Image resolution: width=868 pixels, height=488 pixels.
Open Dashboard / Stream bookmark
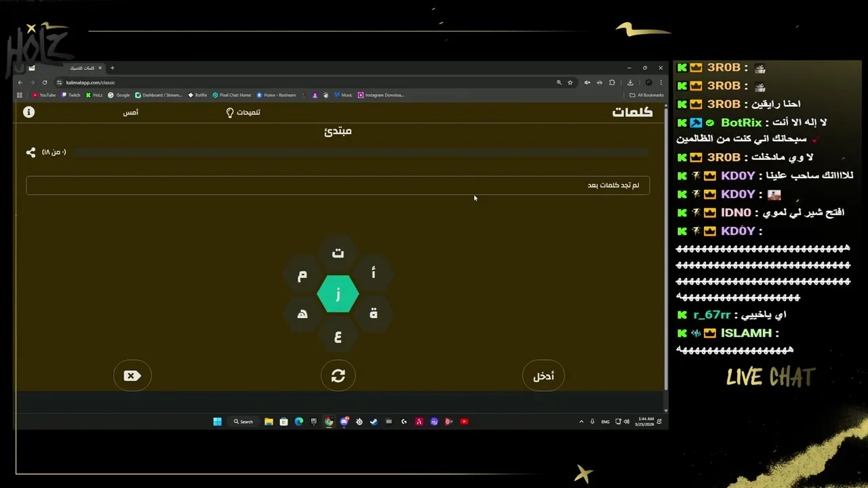point(159,95)
